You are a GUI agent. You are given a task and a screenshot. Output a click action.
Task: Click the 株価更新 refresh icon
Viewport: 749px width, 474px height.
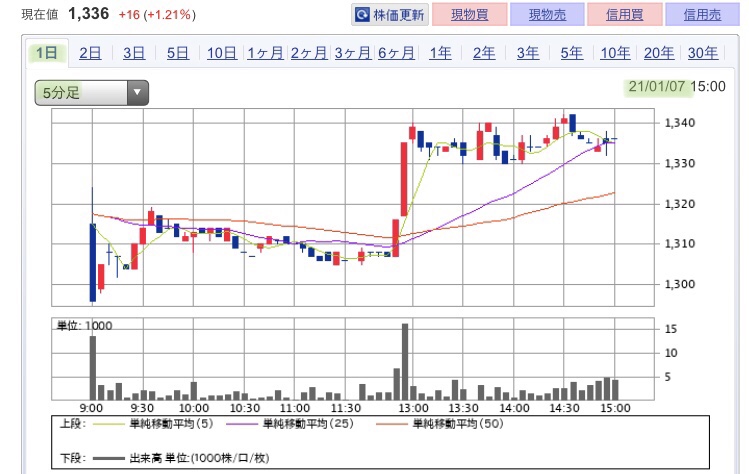(362, 15)
